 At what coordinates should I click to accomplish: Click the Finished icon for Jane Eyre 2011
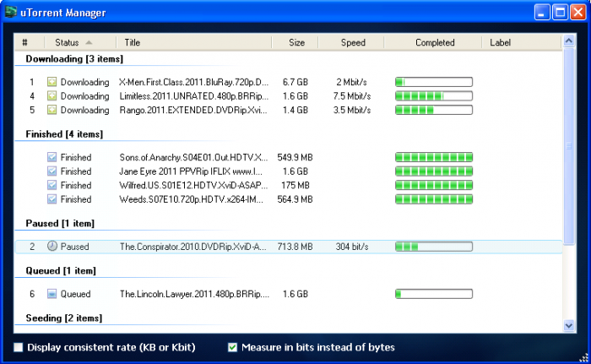(52, 171)
